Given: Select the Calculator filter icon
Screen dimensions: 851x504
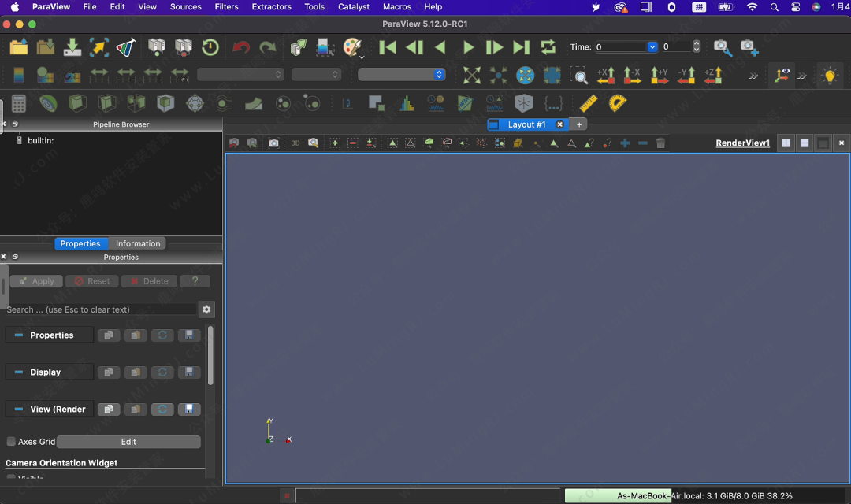Looking at the screenshot, I should coord(19,104).
